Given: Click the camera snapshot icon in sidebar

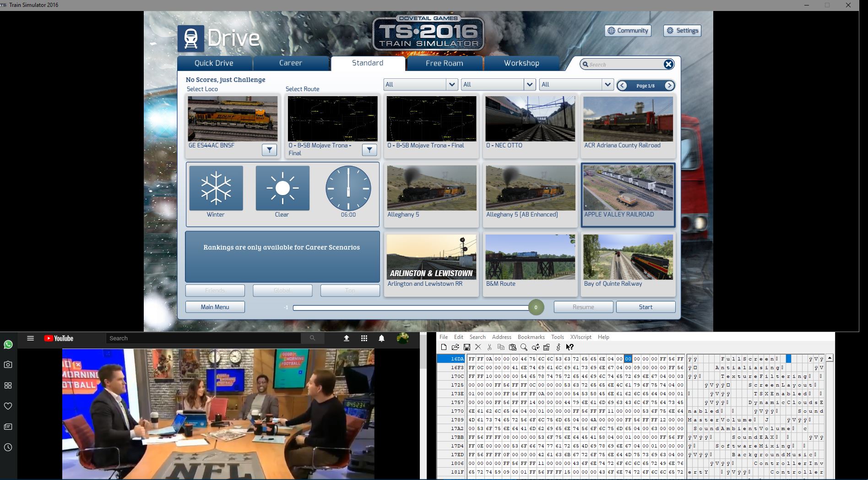Looking at the screenshot, I should (8, 365).
